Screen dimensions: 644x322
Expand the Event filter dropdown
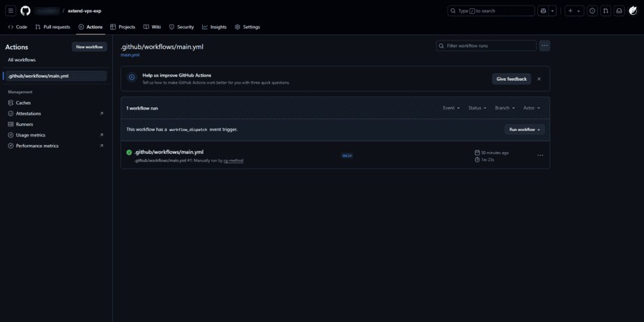tap(452, 108)
